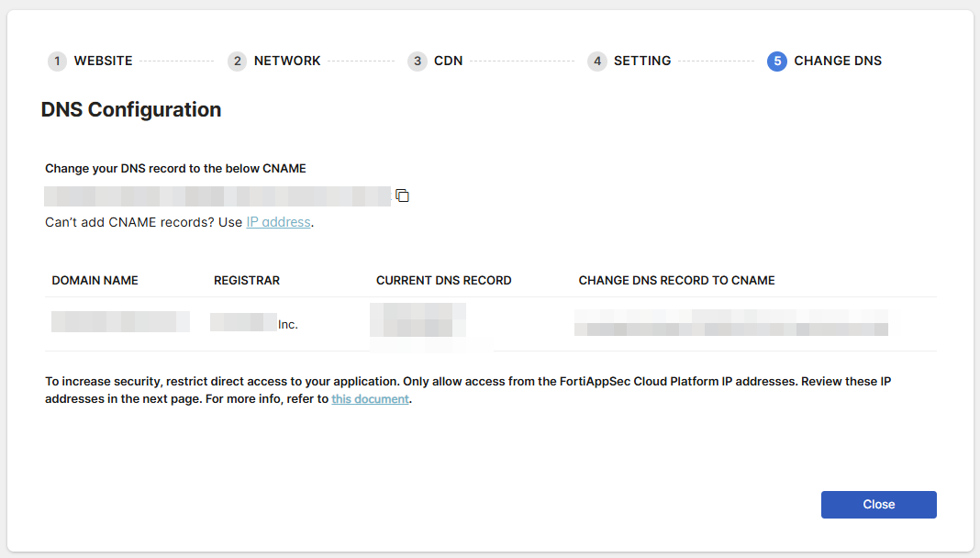Click the CHANGE DNS RECORD TO CNAME header
Image resolution: width=980 pixels, height=558 pixels.
(676, 281)
